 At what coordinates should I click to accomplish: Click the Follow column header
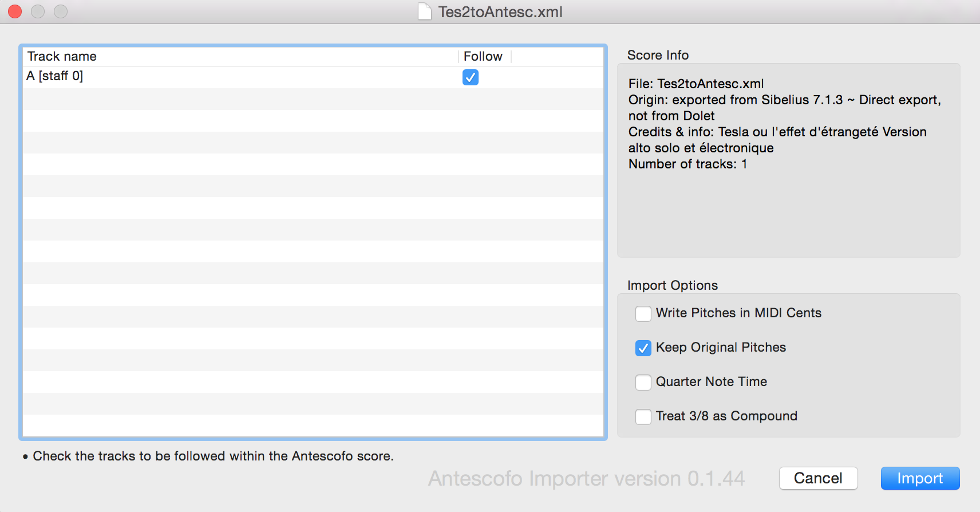483,56
